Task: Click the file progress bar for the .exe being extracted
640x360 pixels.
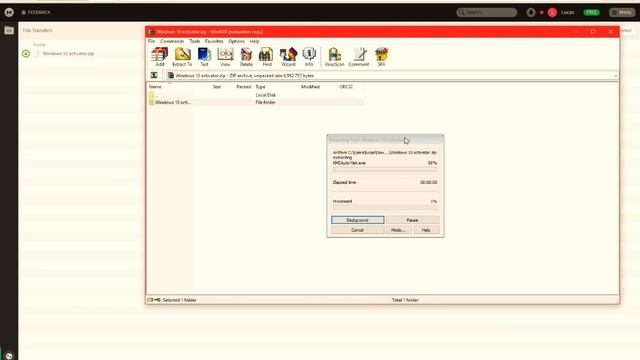Action: click(385, 169)
